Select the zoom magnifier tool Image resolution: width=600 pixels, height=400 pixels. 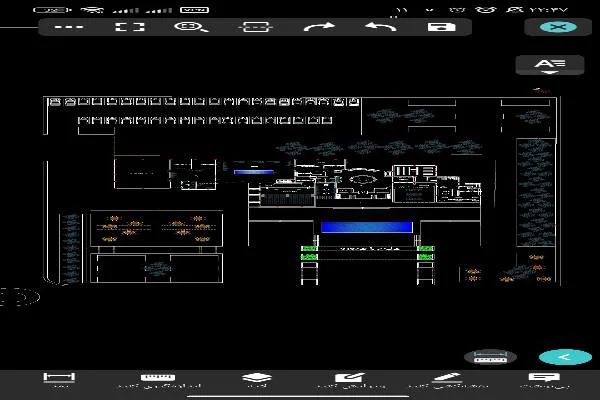(x=188, y=27)
